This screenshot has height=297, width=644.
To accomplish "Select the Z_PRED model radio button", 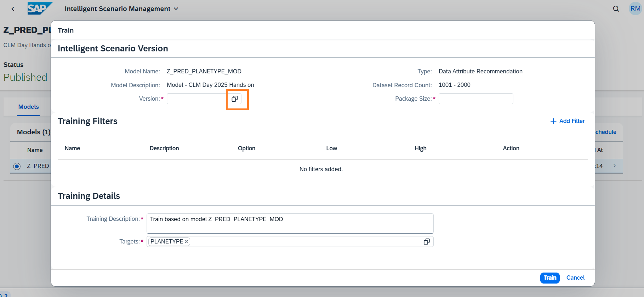I will (x=17, y=166).
